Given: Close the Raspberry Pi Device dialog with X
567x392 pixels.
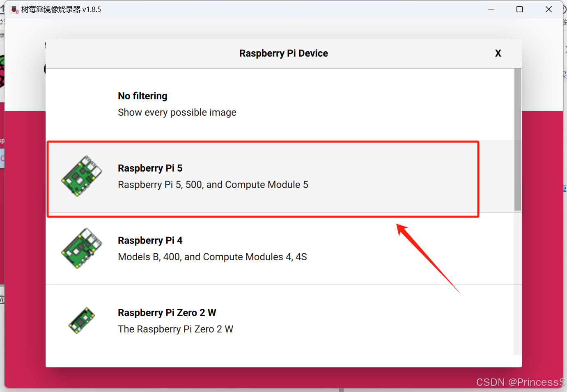Looking at the screenshot, I should click(x=498, y=53).
